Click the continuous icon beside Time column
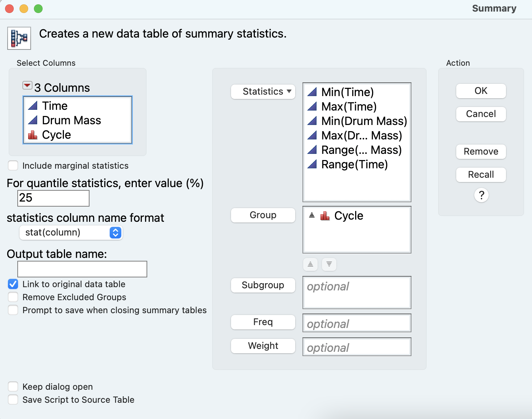The height and width of the screenshot is (419, 532). pos(33,106)
